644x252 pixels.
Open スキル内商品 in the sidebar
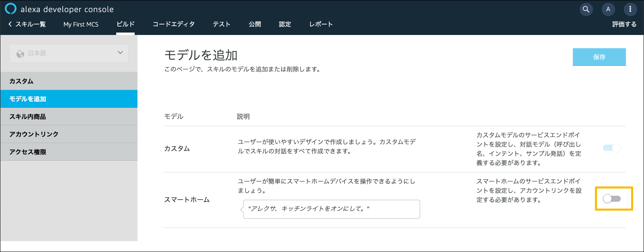point(69,117)
